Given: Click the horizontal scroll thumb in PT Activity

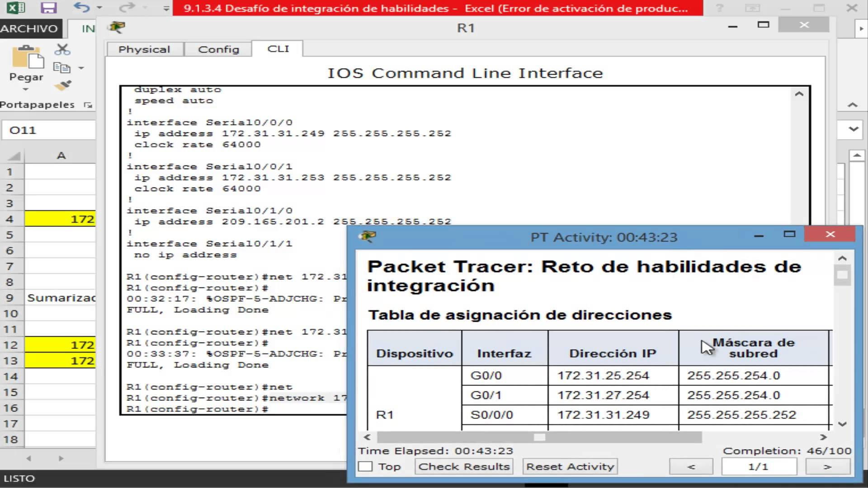Looking at the screenshot, I should 539,437.
